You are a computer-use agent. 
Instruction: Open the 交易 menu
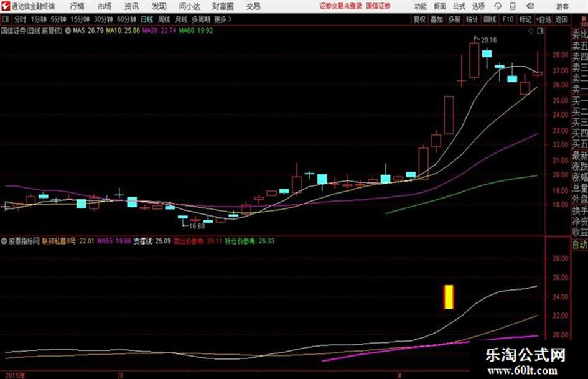[x=253, y=6]
